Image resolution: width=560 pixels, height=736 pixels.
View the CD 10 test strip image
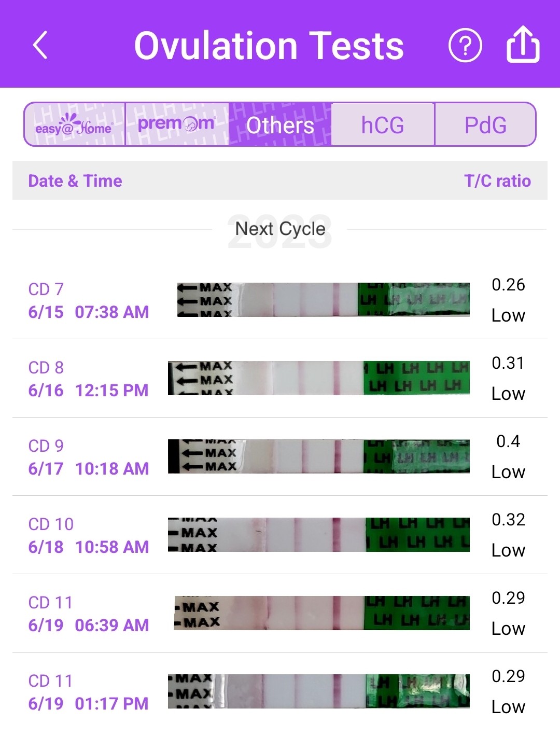tap(318, 535)
